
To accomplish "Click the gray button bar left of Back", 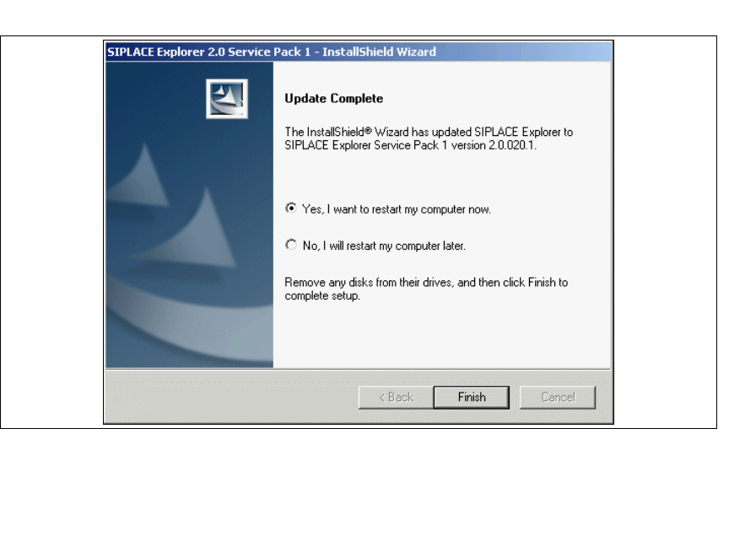I will (231, 397).
